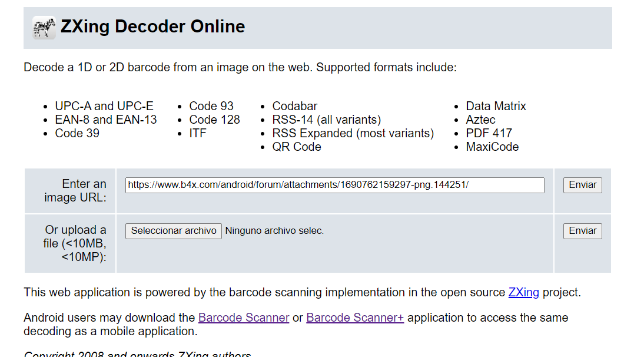The height and width of the screenshot is (357, 644).
Task: Click the "Ninguno archivo selec." text
Action: [x=274, y=231]
